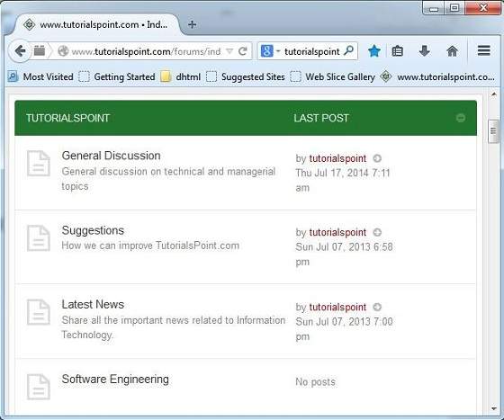
Task: Open tutorialspoint author link in General Discussion row
Action: 337,158
